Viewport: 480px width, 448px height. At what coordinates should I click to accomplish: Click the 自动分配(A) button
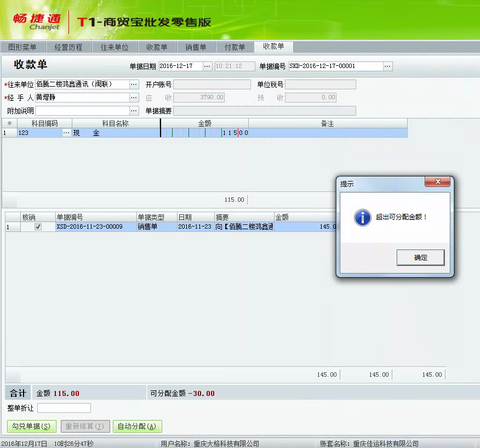click(137, 426)
